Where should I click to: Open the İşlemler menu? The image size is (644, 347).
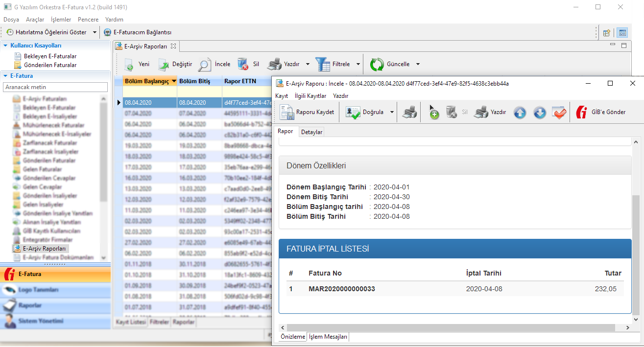click(61, 20)
